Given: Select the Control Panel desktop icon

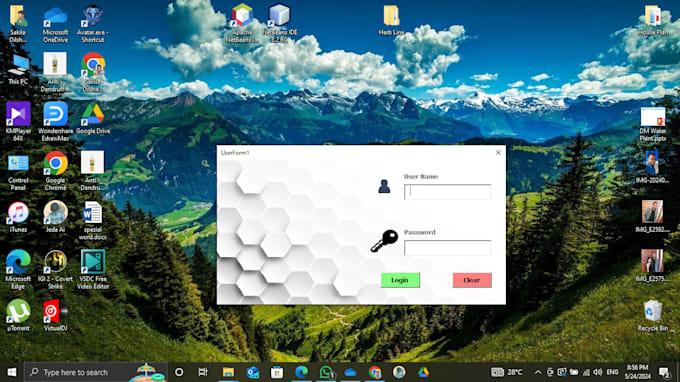Looking at the screenshot, I should (18, 172).
